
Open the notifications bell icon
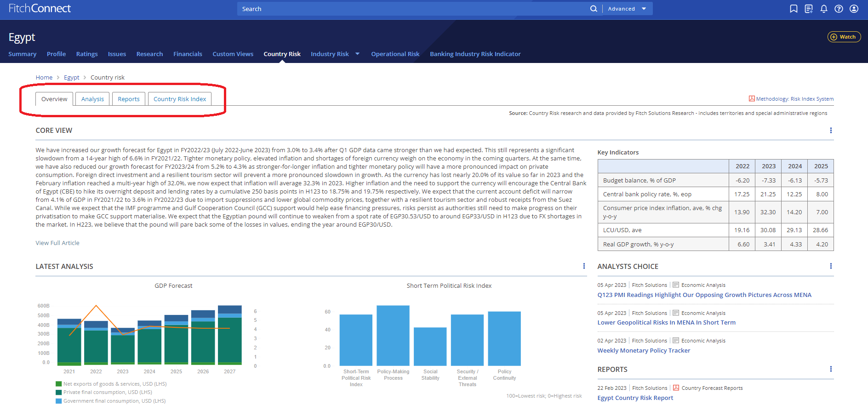point(824,9)
